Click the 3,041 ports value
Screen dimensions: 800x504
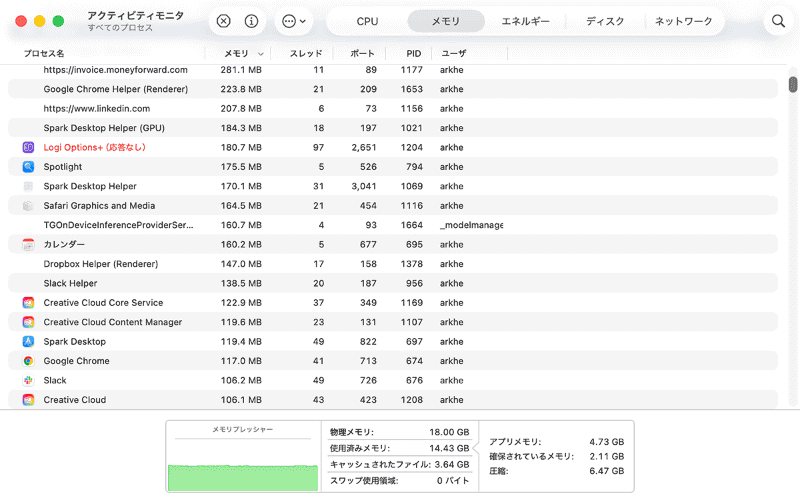point(364,186)
